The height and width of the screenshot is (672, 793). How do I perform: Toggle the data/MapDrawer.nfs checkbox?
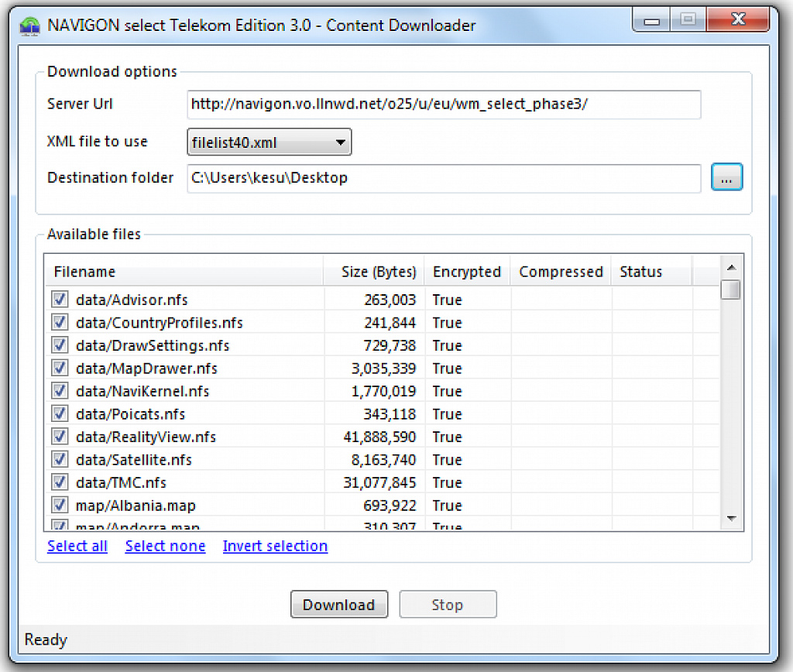60,368
